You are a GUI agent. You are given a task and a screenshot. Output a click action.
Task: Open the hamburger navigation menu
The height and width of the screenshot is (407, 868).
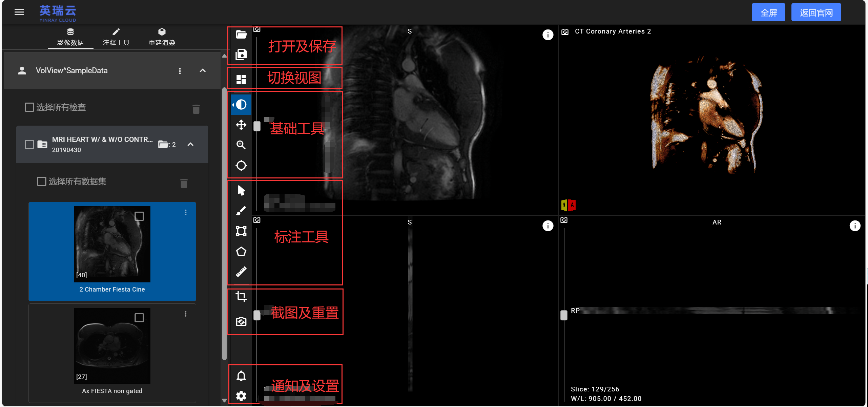[19, 12]
